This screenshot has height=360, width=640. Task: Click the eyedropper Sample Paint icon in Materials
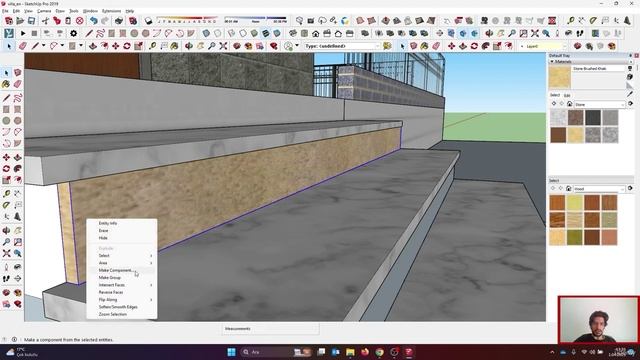630,94
